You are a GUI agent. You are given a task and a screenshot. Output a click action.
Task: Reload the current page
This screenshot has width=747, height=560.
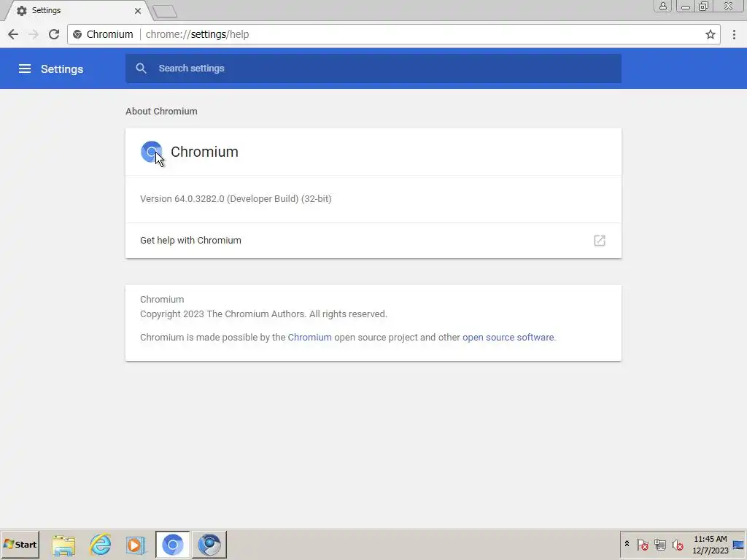click(x=54, y=34)
